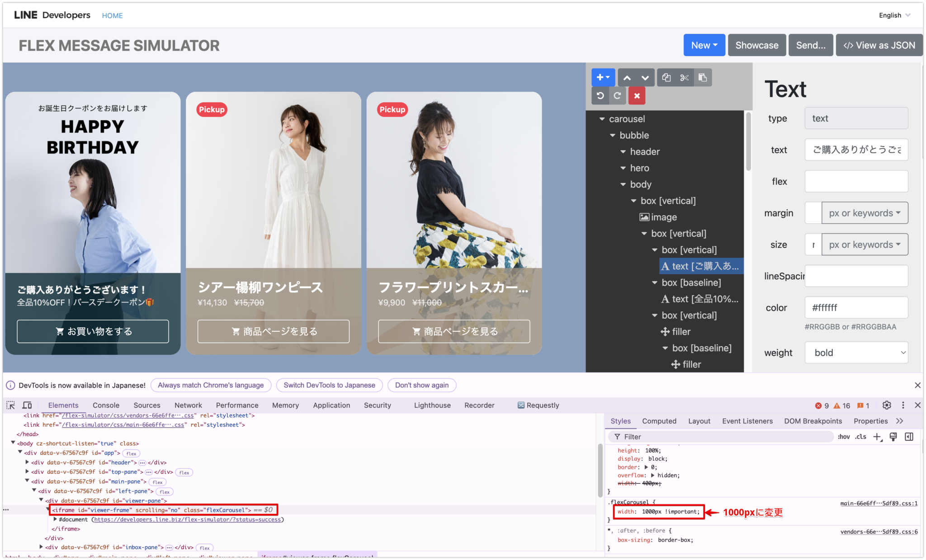Click the Showcase button
This screenshot has height=560, width=926.
coord(756,45)
